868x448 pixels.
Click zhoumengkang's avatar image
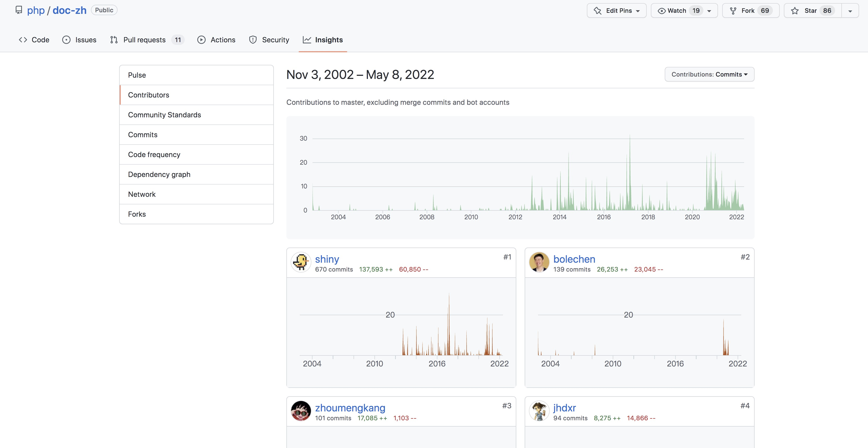pyautogui.click(x=300, y=411)
